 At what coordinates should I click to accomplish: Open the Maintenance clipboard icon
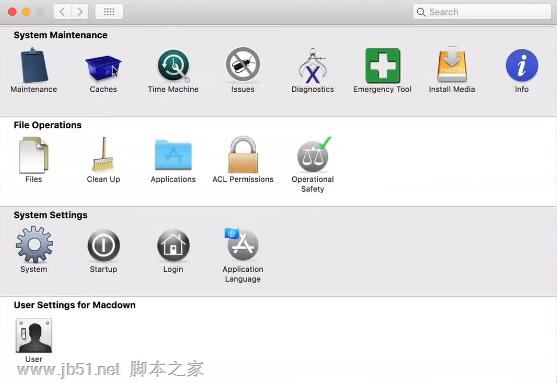click(x=34, y=65)
